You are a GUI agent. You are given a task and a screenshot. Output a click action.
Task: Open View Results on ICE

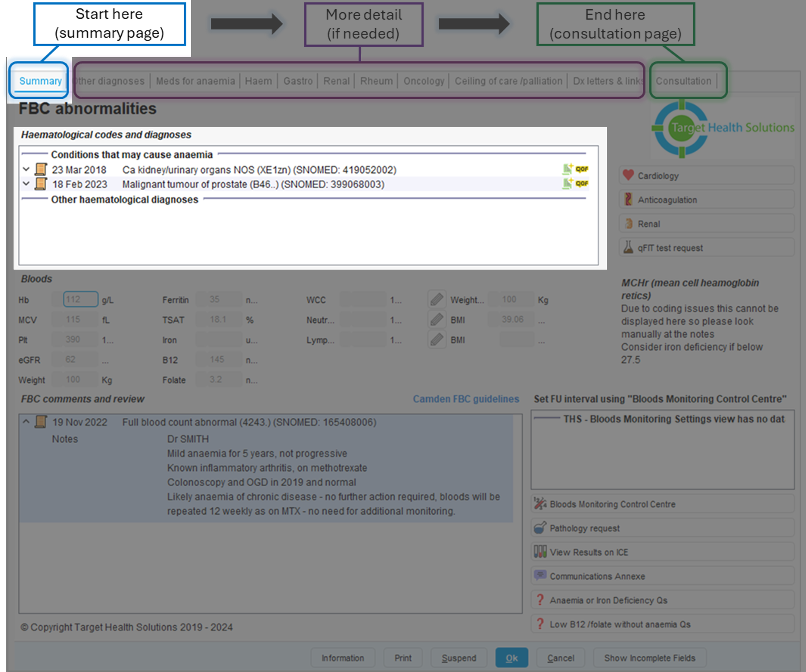tap(540, 552)
